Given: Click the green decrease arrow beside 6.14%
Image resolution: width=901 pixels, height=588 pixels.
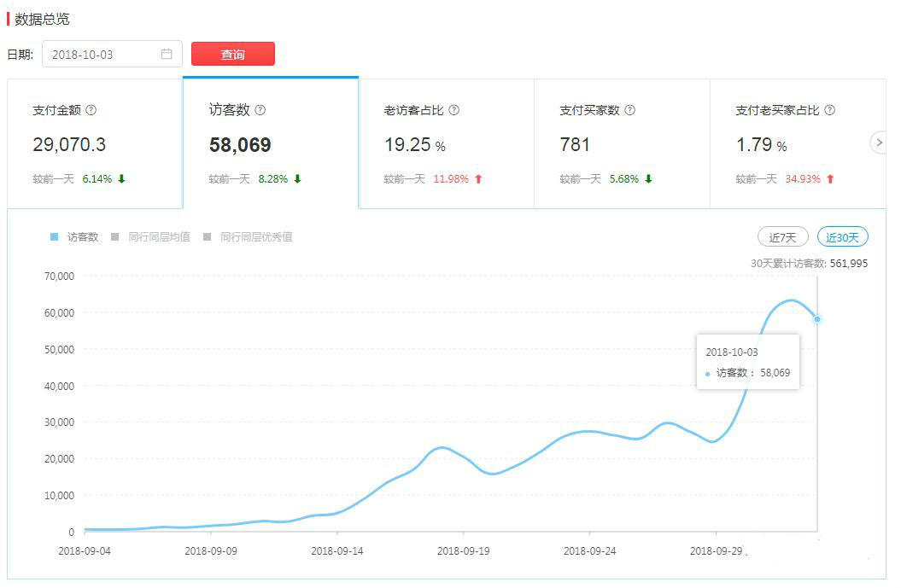Looking at the screenshot, I should (120, 179).
